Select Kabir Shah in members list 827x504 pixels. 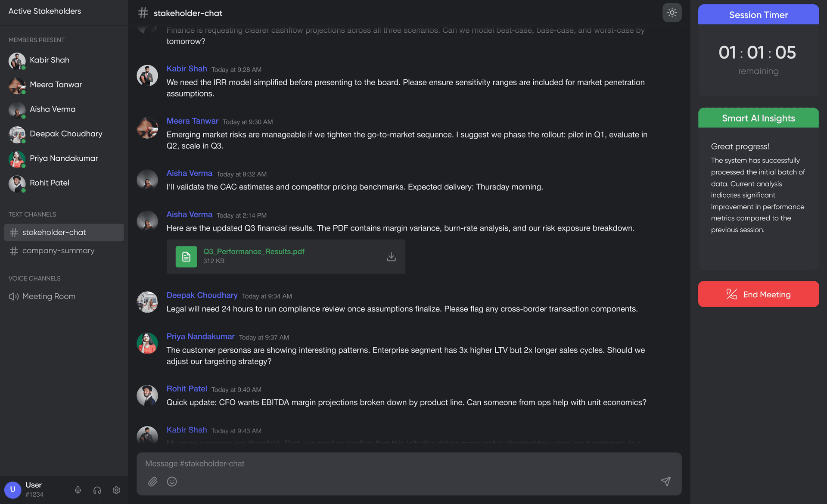49,60
